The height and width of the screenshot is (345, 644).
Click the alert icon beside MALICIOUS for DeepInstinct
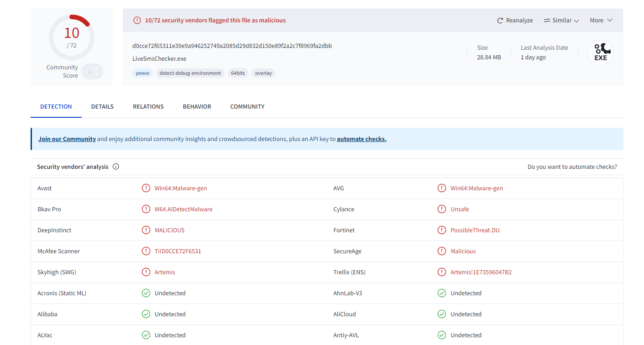[146, 230]
